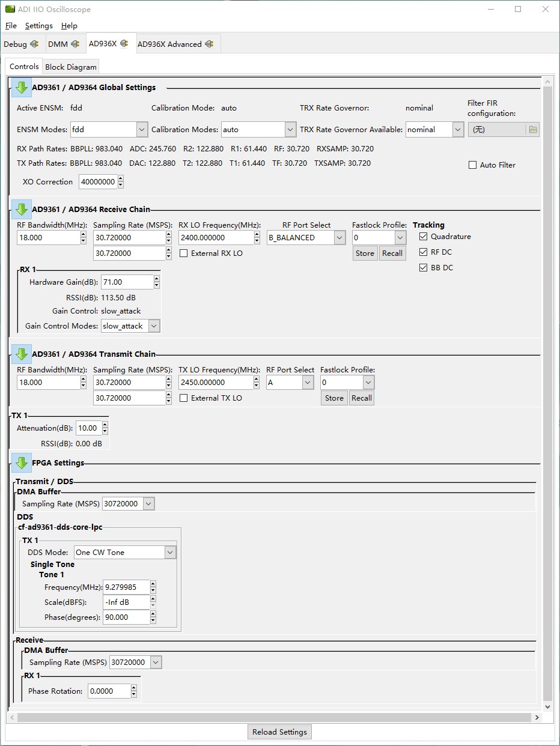Click Store in Transmit Chain Fastlock
This screenshot has width=560, height=746.
334,398
